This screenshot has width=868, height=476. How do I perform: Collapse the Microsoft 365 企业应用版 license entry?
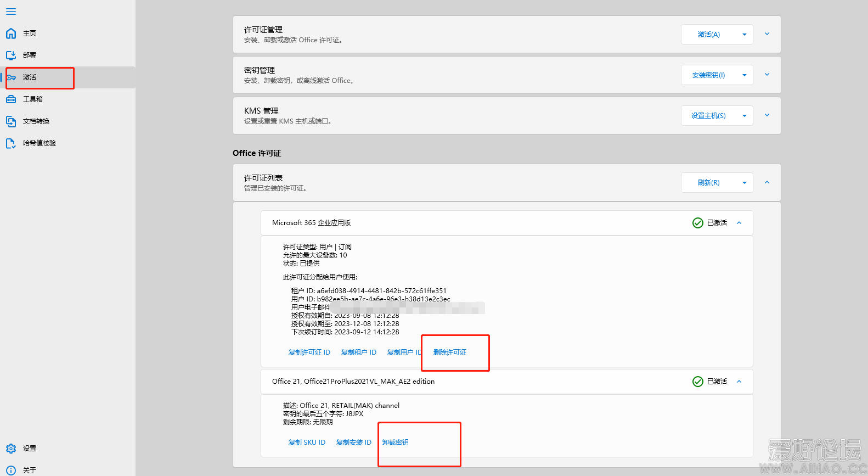pyautogui.click(x=739, y=223)
